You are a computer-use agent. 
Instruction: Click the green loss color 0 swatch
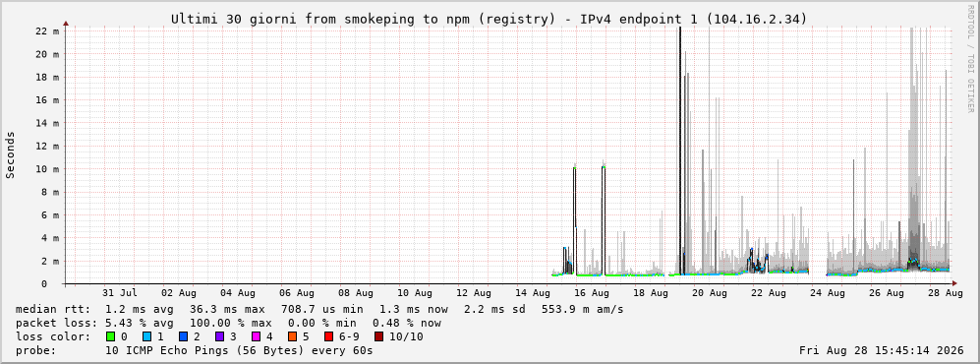[111, 337]
